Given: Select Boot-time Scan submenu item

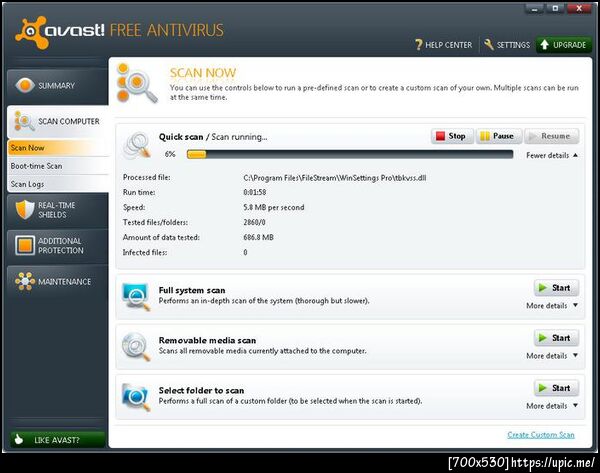Looking at the screenshot, I should pyautogui.click(x=58, y=166).
